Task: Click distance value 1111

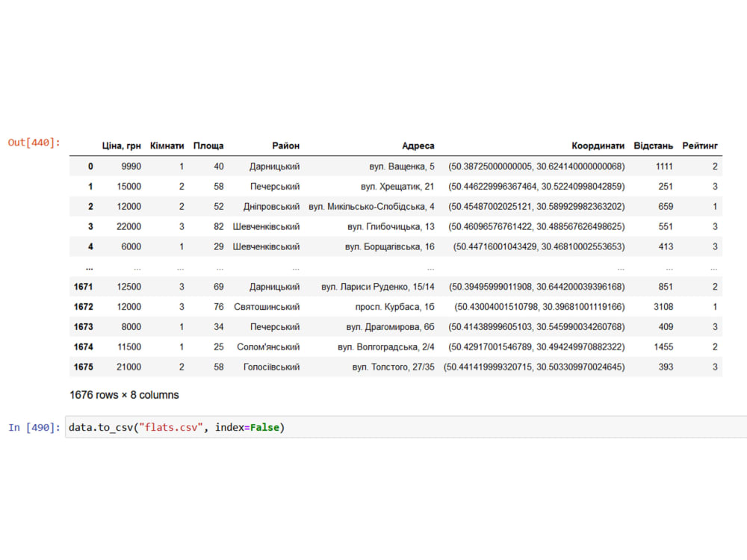Action: [x=664, y=167]
